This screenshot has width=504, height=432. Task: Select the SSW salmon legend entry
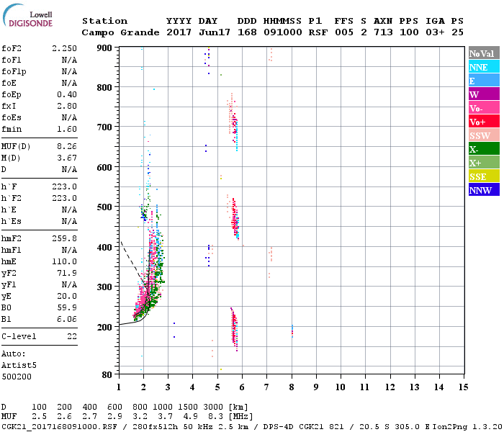pyautogui.click(x=483, y=135)
